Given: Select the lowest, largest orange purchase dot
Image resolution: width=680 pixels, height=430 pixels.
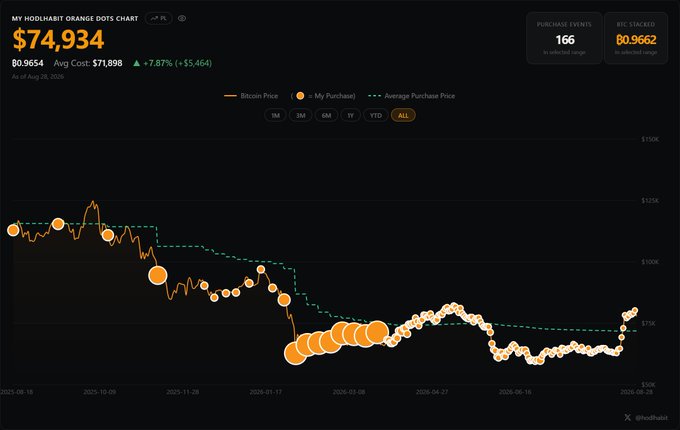Looking at the screenshot, I should (x=295, y=353).
